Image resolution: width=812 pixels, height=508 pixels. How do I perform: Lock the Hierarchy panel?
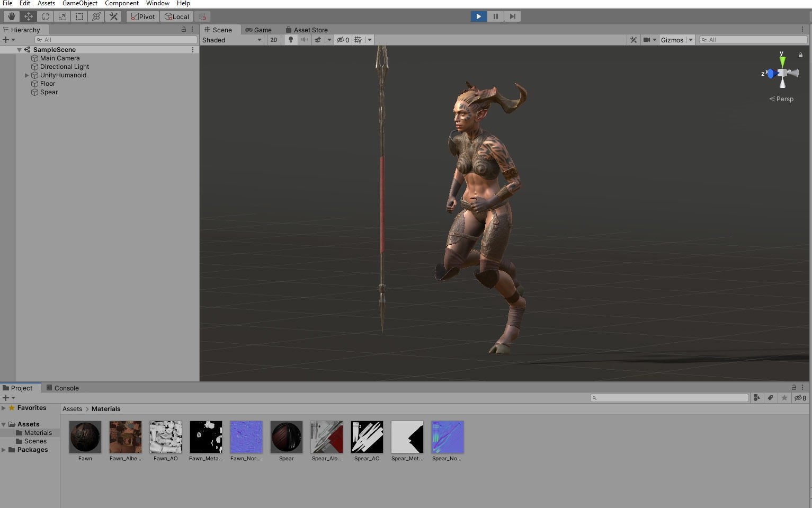184,30
